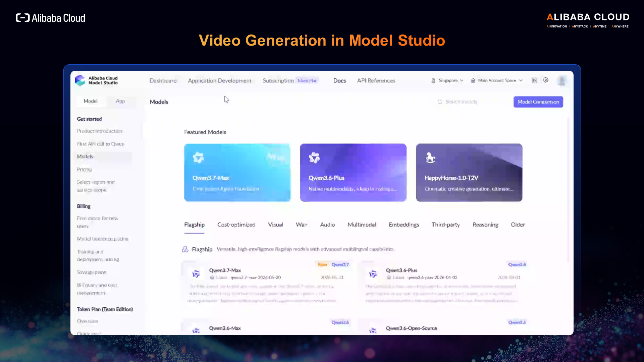Click the Qwen icon on Qwen3.6-Plus card

tap(314, 157)
